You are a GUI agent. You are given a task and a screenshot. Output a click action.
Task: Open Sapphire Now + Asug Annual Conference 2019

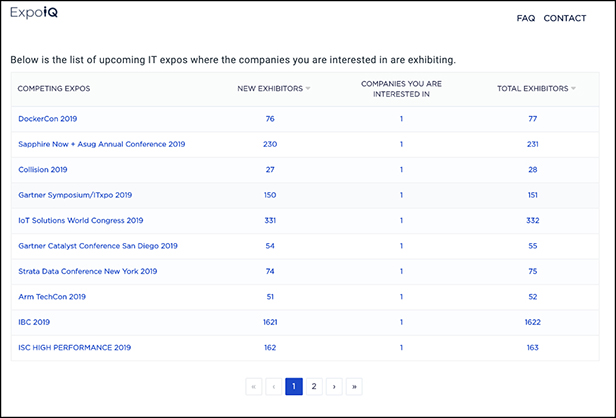coord(102,144)
